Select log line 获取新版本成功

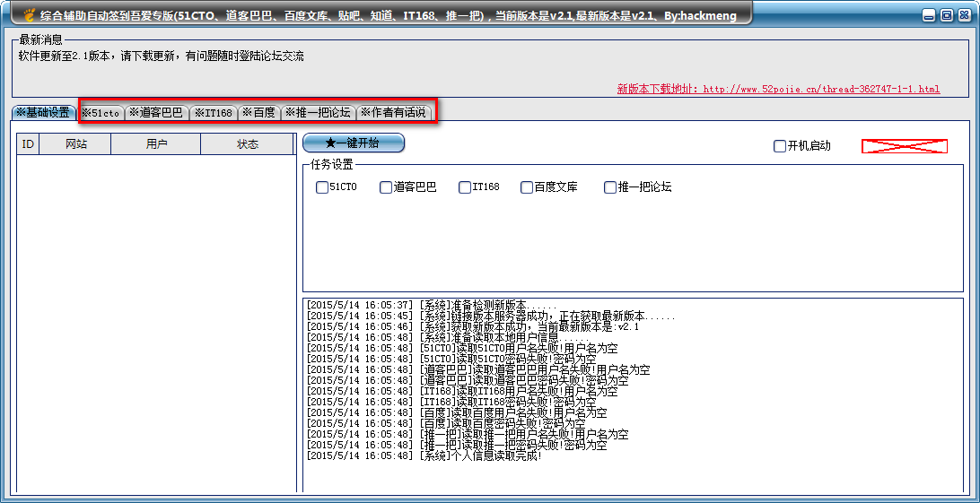coord(473,327)
